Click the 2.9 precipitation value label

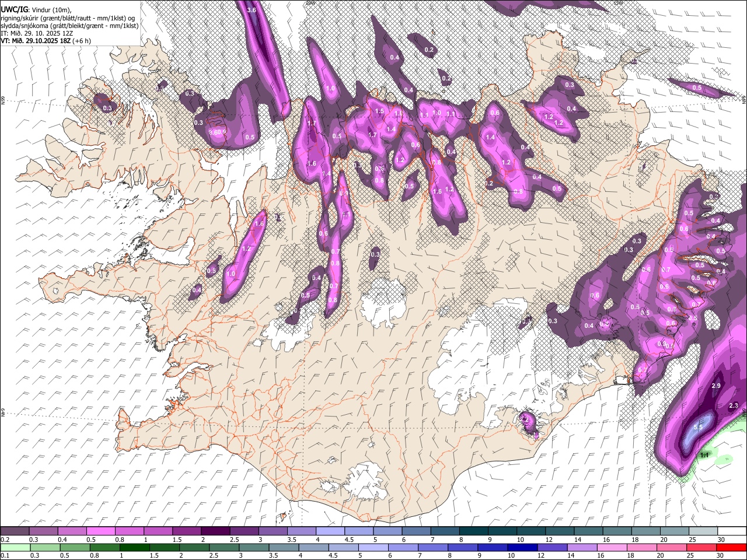pos(717,386)
